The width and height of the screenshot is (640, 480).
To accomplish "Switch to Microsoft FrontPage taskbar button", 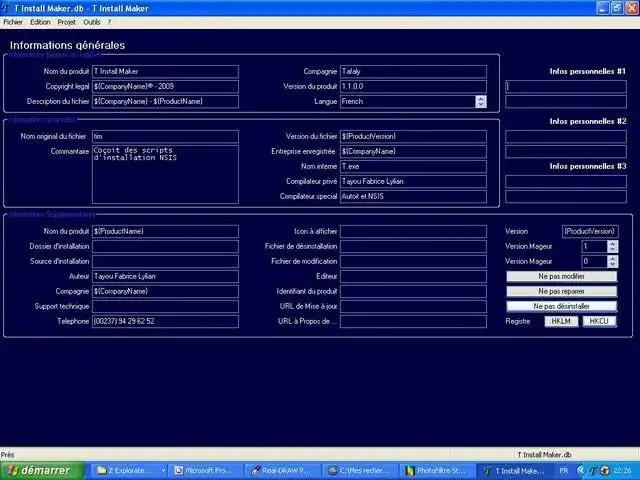I will tap(207, 471).
